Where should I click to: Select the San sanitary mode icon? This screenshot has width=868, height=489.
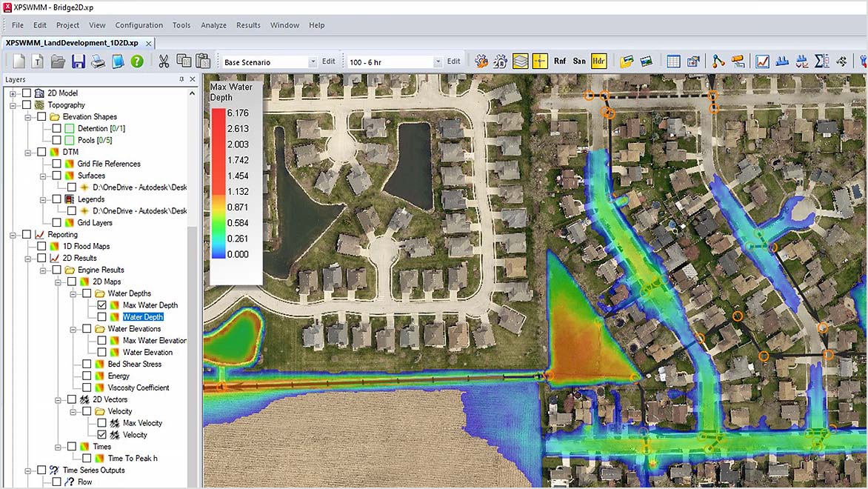[579, 61]
